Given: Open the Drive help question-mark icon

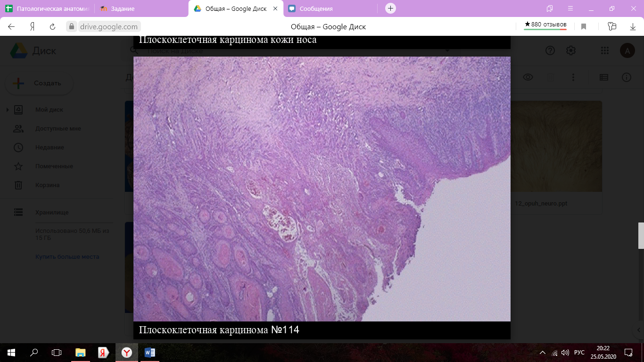Looking at the screenshot, I should [550, 50].
